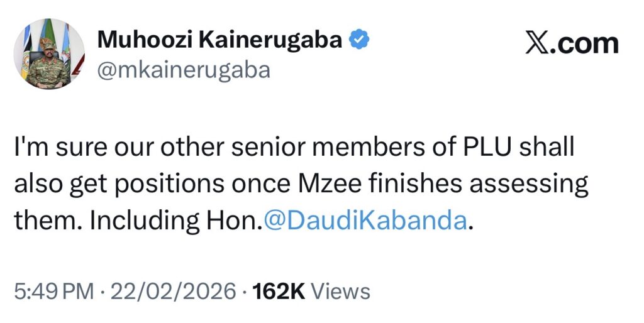Click the X logo glyph
The height and width of the screenshot is (323, 644).
[536, 44]
